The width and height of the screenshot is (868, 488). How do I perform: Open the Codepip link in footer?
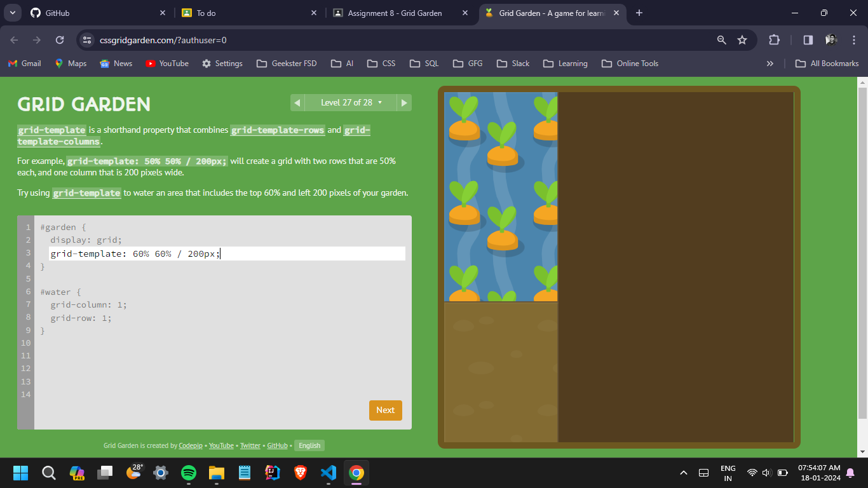191,445
